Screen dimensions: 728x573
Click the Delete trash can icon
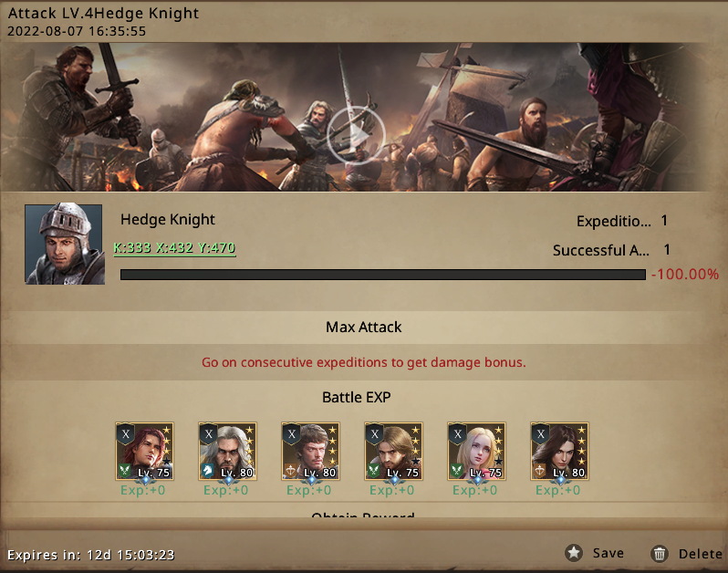click(660, 554)
